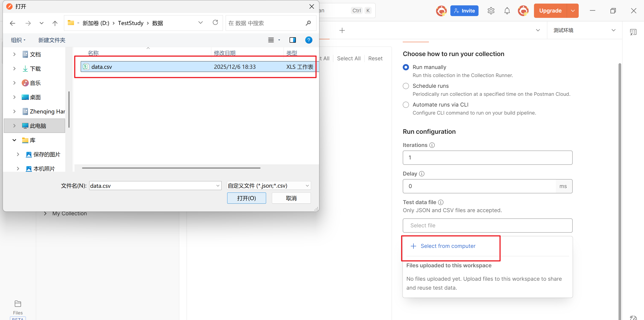Viewport: 644px width, 320px height.
Task: Open the Postman user avatar menu
Action: coord(523,11)
